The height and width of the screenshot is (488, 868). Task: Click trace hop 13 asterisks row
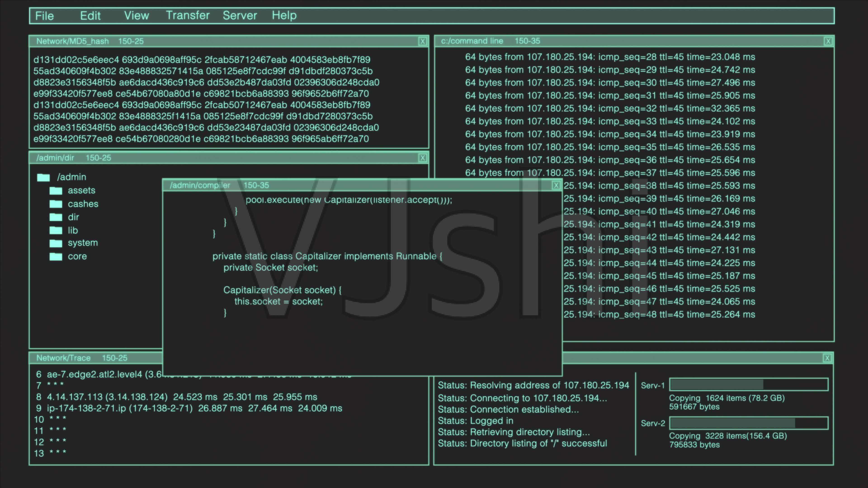[50, 453]
